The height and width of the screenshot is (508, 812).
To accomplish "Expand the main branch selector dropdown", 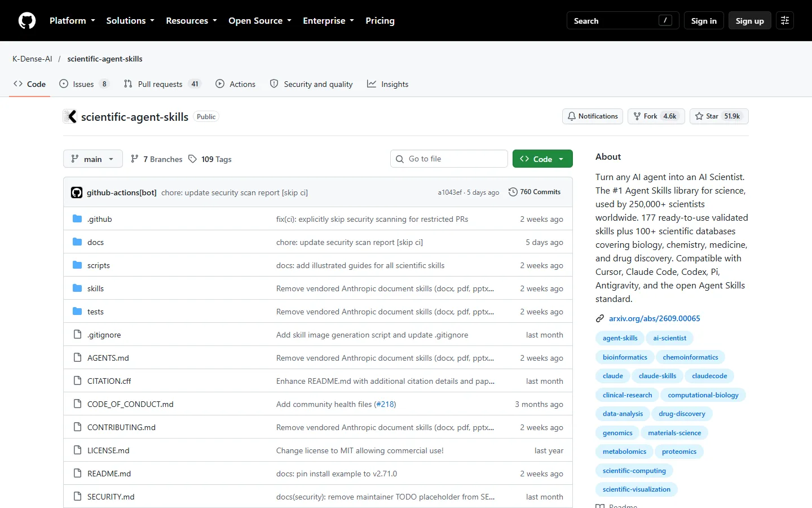I will [x=92, y=159].
